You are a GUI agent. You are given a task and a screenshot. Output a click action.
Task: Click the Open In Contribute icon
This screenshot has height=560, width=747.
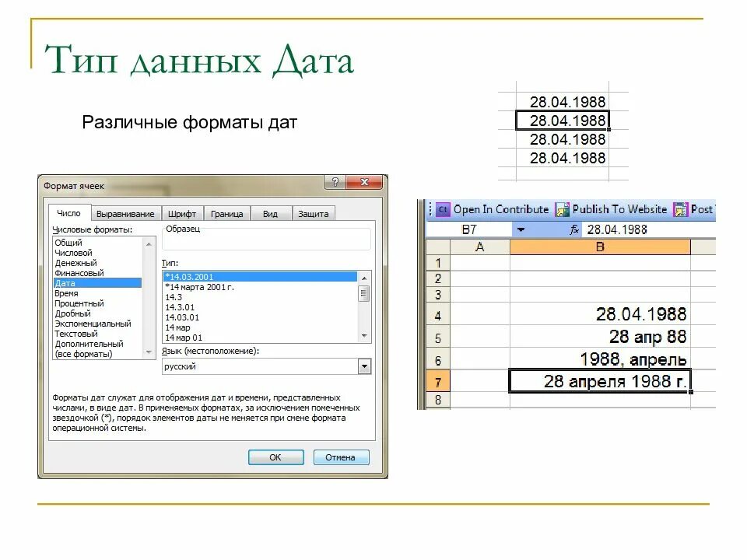pyautogui.click(x=443, y=209)
